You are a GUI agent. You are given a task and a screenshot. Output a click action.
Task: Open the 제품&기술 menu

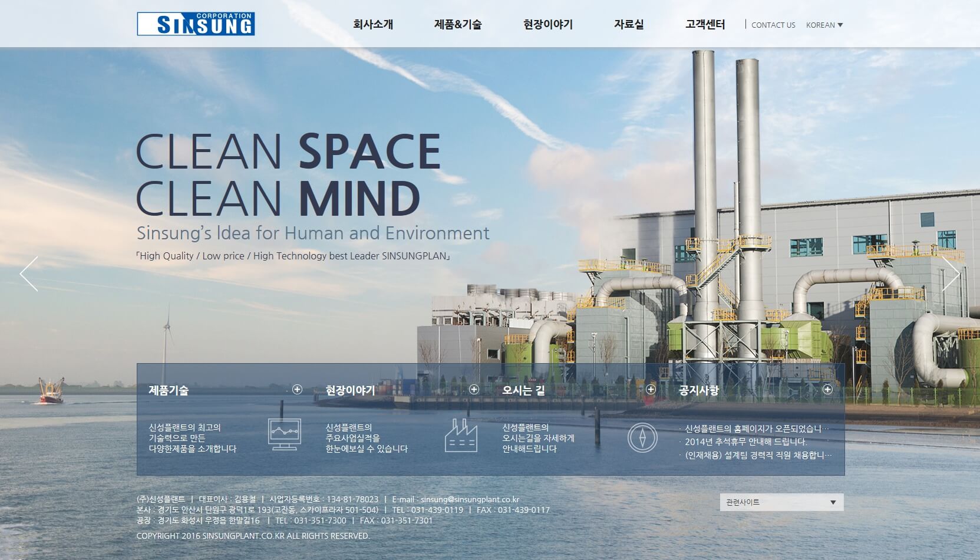pyautogui.click(x=458, y=25)
